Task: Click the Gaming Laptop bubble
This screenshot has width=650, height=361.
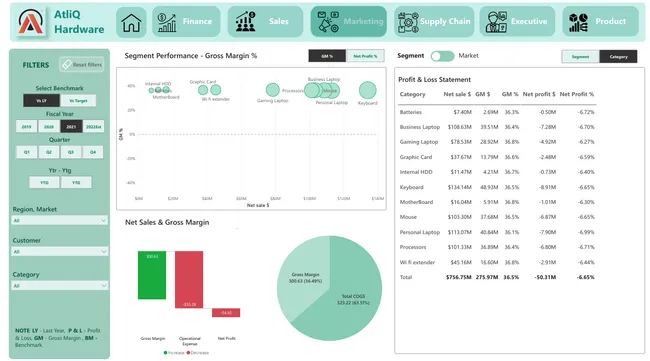Action: [272, 90]
